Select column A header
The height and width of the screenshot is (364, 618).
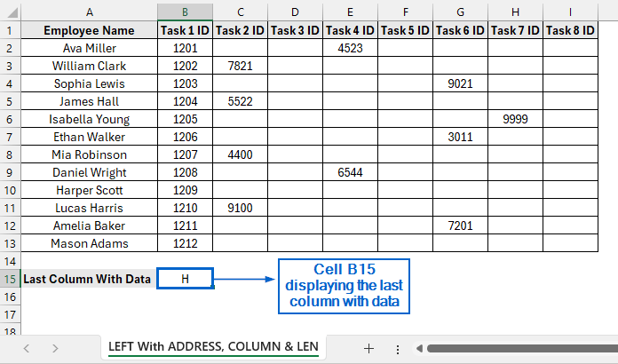(90, 12)
